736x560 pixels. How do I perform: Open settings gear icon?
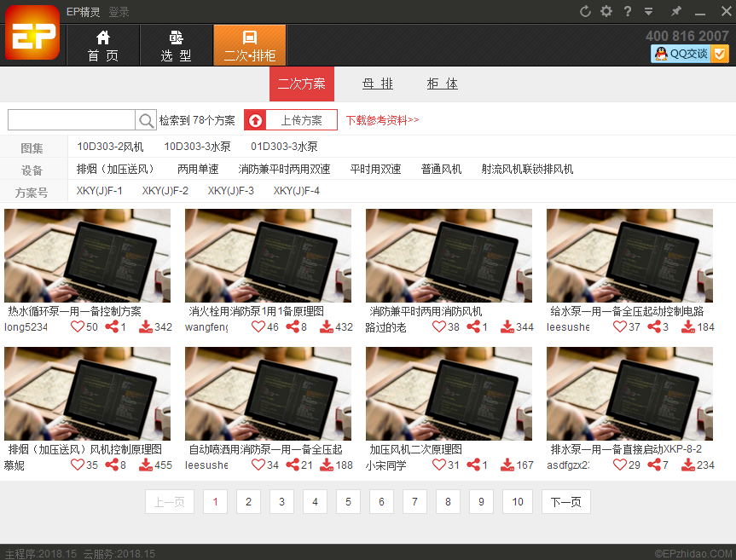(x=606, y=11)
